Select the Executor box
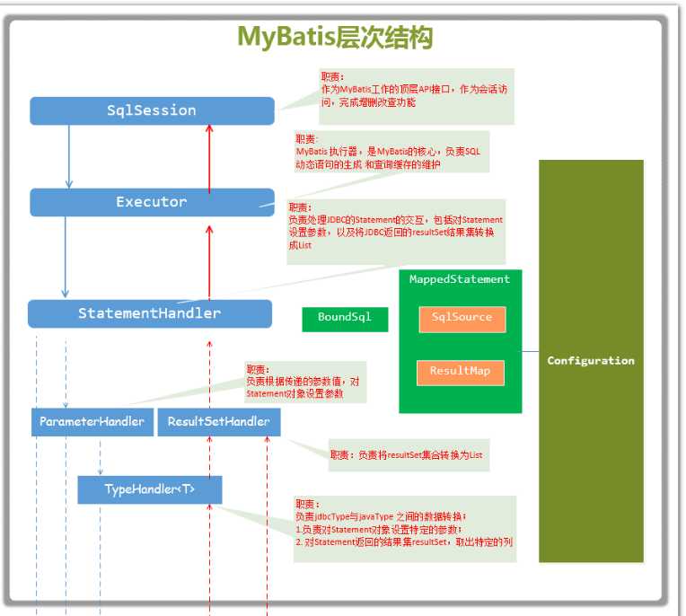The image size is (686, 616). (x=152, y=202)
